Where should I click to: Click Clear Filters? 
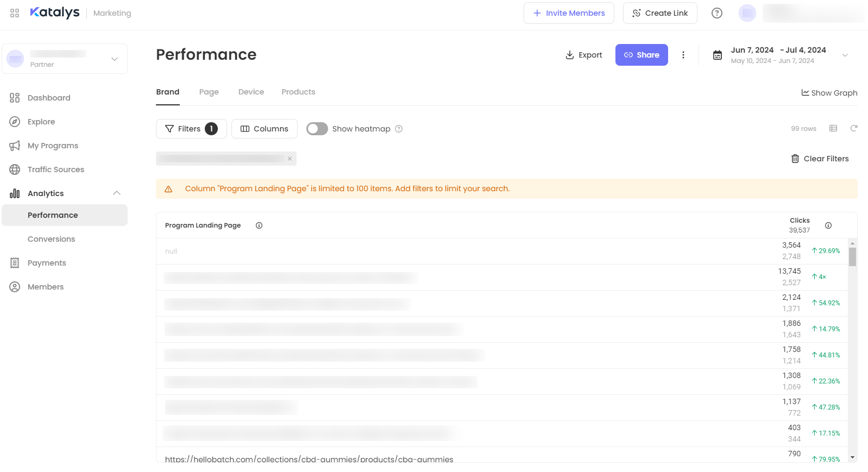pos(820,159)
